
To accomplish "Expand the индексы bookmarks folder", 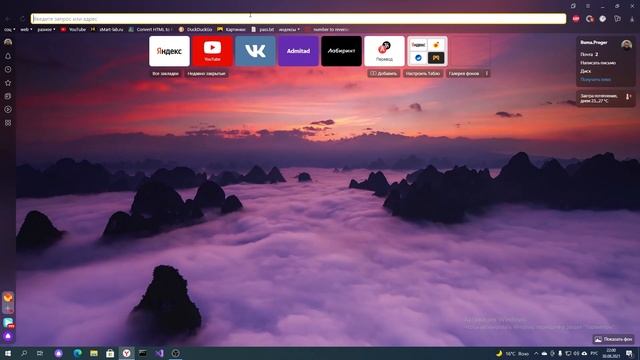I will click(x=289, y=29).
